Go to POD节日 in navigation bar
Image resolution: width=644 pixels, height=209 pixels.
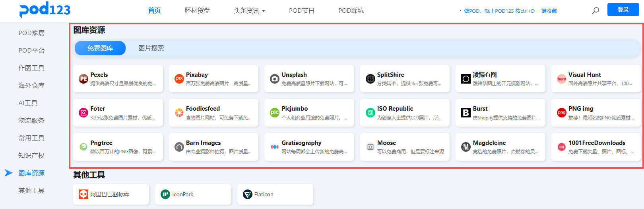click(x=301, y=11)
